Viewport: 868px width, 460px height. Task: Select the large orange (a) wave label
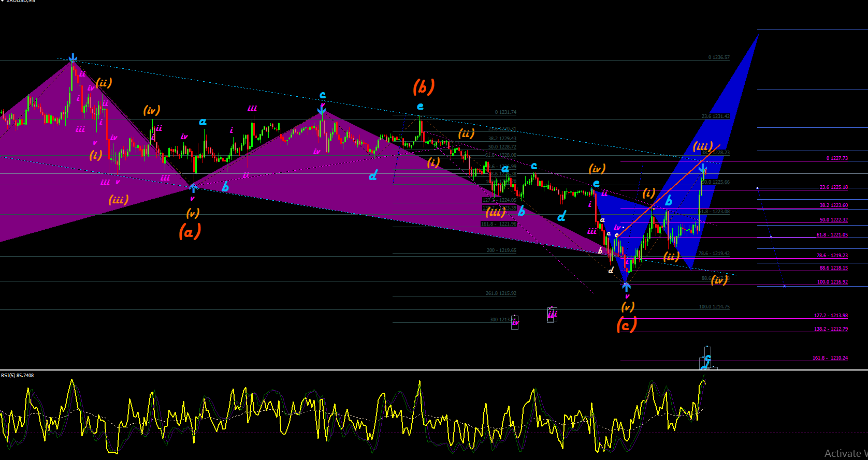pos(190,231)
